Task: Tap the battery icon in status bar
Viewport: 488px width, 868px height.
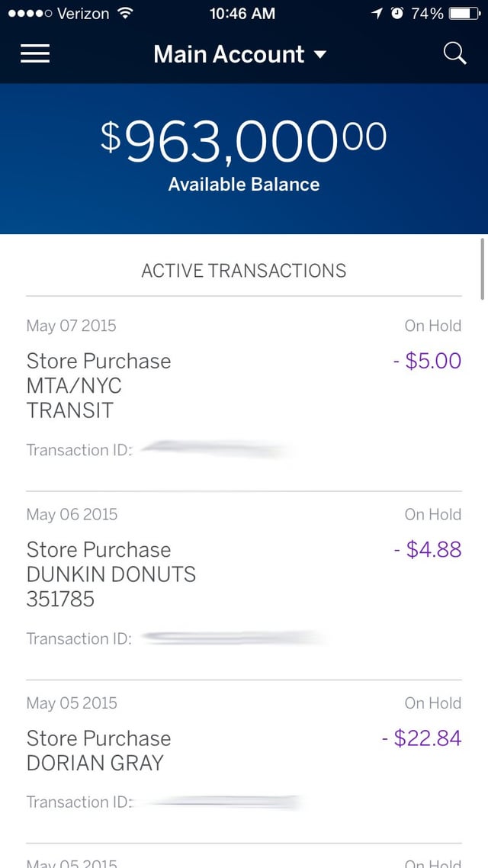Action: tap(464, 14)
